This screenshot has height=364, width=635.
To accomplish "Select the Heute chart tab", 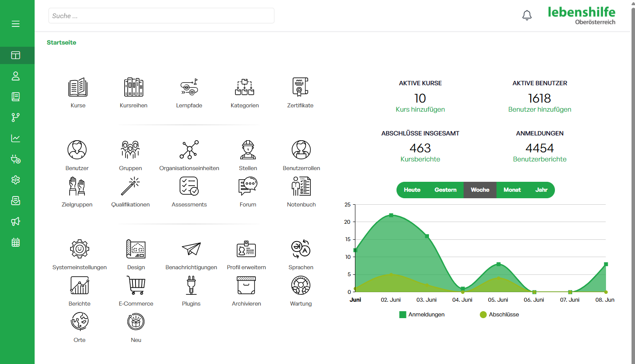I will coord(412,190).
